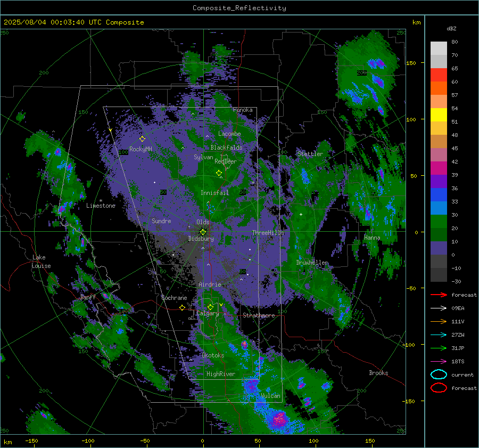Click the yellow diamond marker at Calgary
Image resolution: width=479 pixels, height=448 pixels.
(x=210, y=307)
